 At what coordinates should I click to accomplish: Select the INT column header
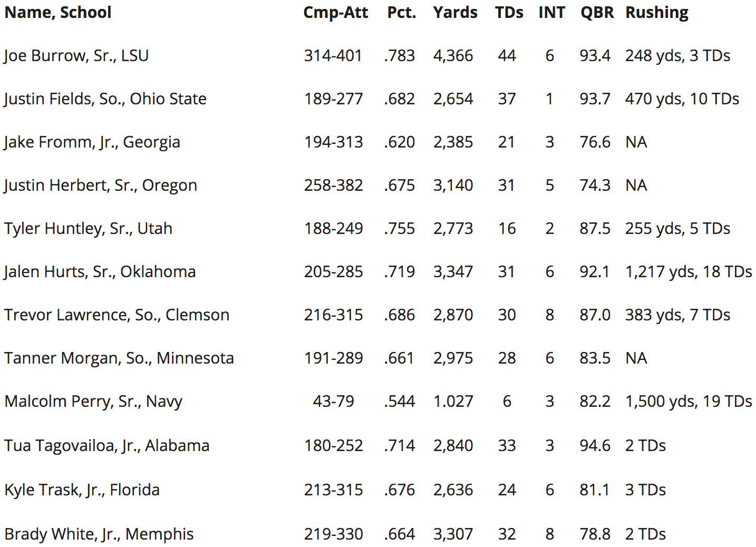[551, 13]
